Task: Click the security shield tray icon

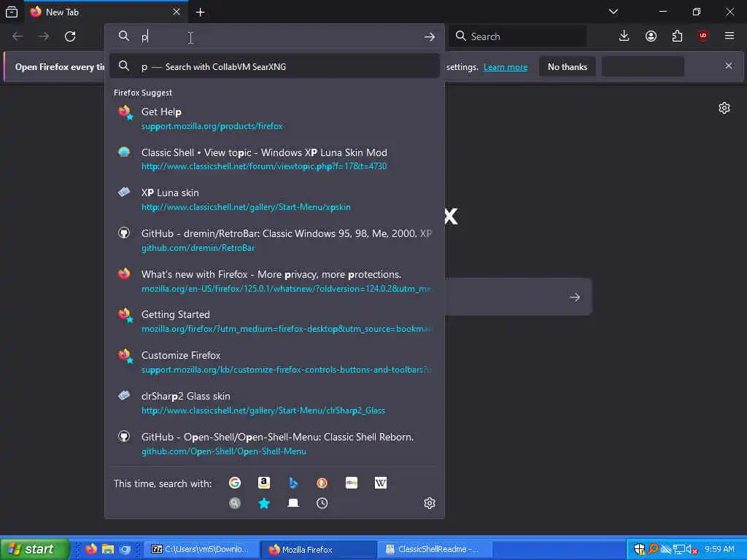Action: (639, 549)
